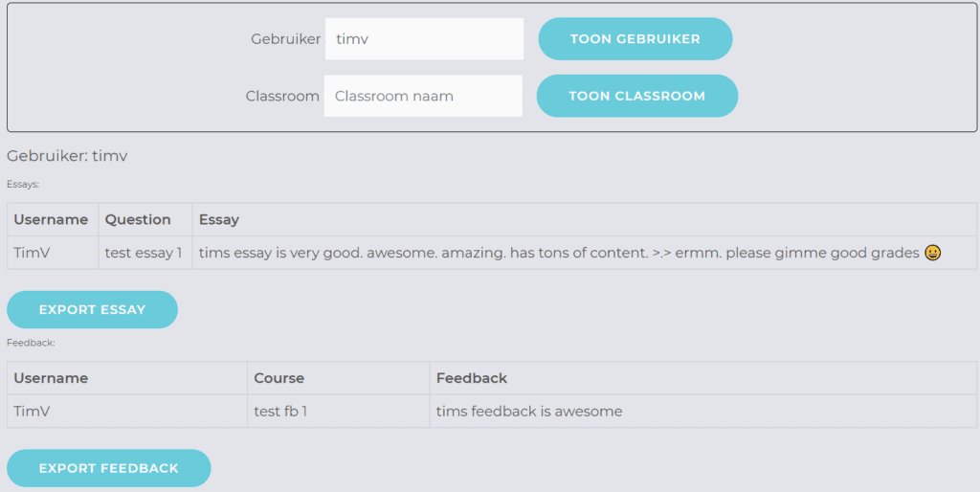Viewport: 980px width, 492px height.
Task: Focus the Gebruiker input field
Action: [424, 38]
